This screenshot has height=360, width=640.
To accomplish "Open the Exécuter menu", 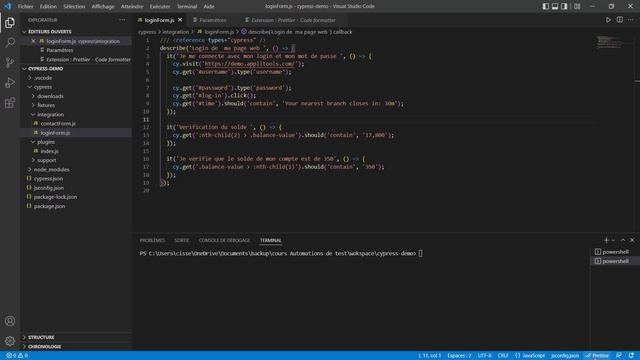I will click(x=160, y=7).
